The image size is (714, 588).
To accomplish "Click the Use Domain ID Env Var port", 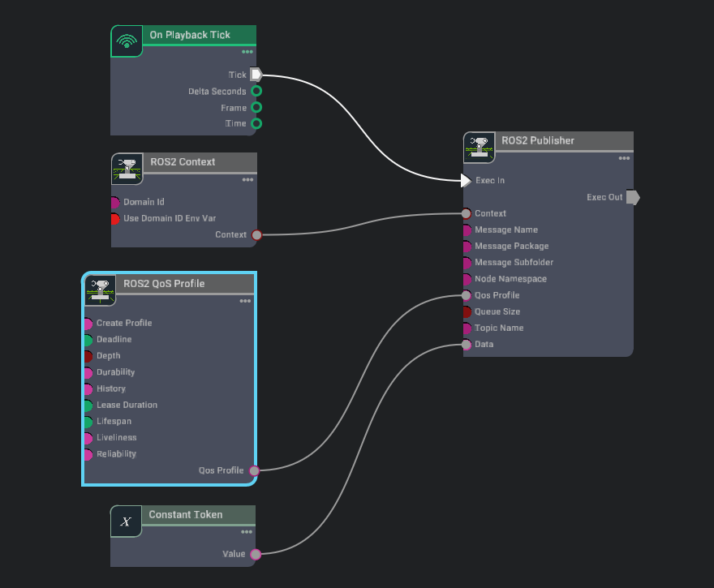I will pyautogui.click(x=114, y=219).
